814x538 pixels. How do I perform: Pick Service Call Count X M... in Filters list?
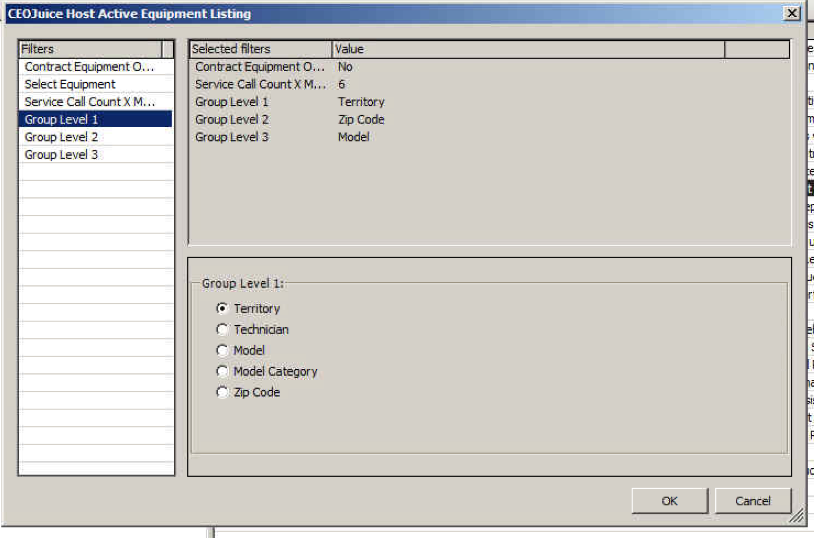[96, 102]
